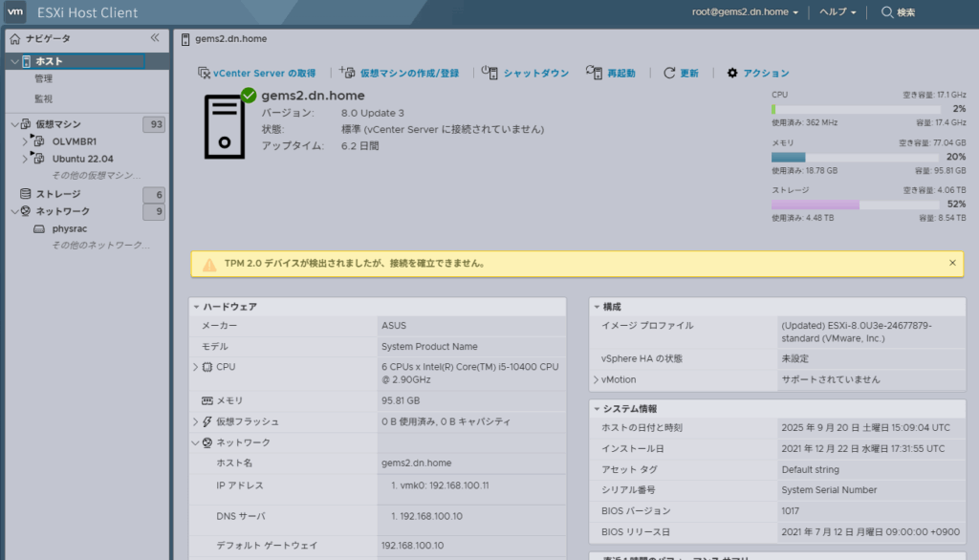Click the CPU usage bar

(856, 109)
